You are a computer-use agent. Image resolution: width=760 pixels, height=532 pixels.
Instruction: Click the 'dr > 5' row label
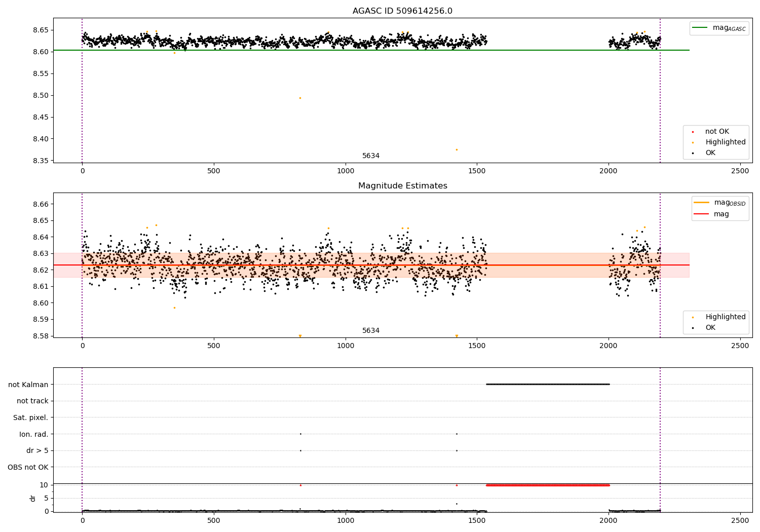pyautogui.click(x=37, y=450)
